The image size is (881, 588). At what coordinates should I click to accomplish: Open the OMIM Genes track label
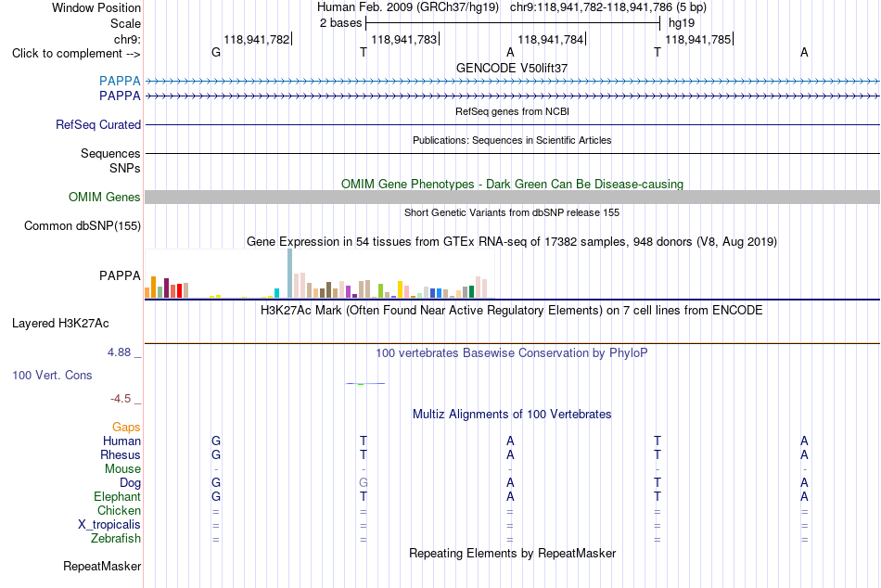[x=105, y=197]
